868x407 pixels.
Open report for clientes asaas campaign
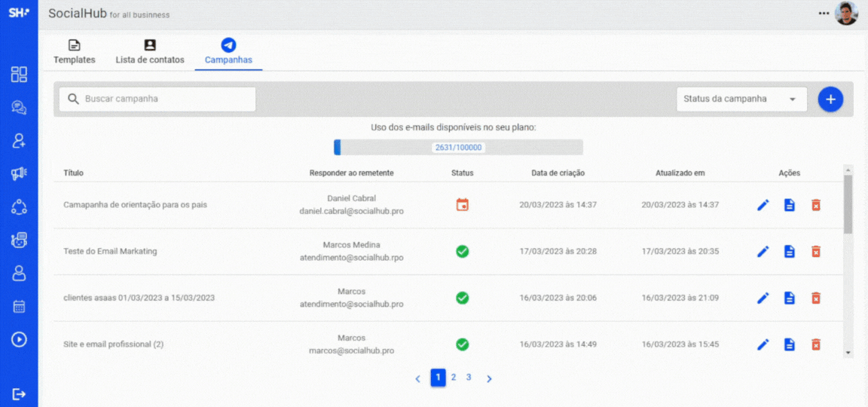point(790,298)
